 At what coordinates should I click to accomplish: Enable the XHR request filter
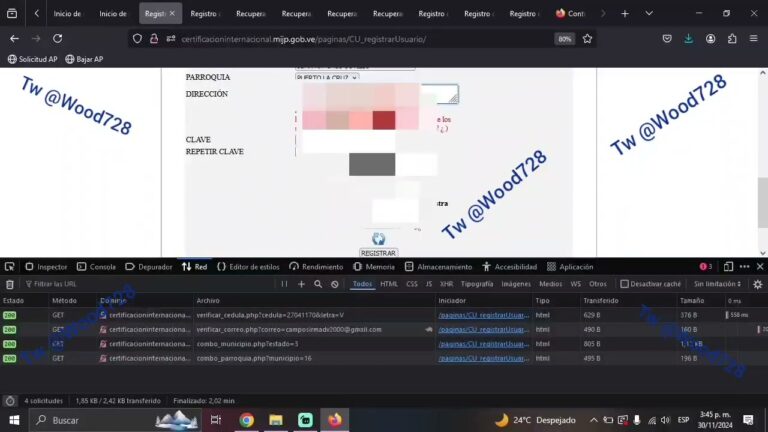coord(444,284)
